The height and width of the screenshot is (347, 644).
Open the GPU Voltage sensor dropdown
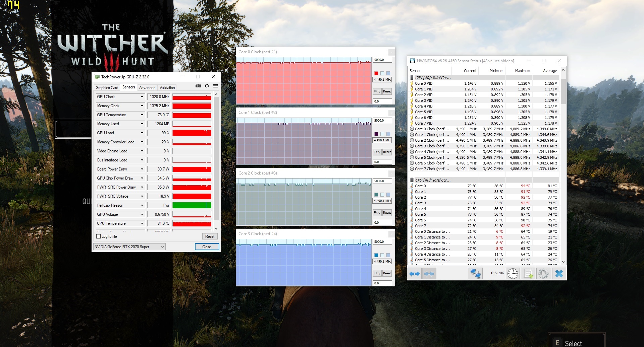[142, 214]
